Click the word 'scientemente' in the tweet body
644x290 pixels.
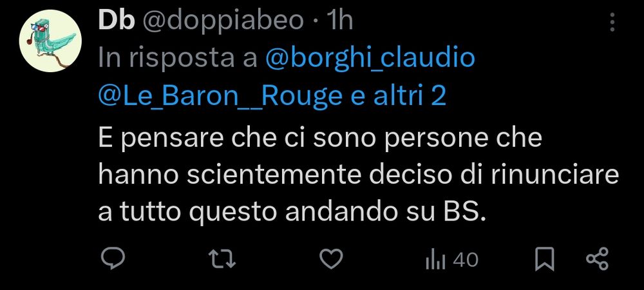274,176
